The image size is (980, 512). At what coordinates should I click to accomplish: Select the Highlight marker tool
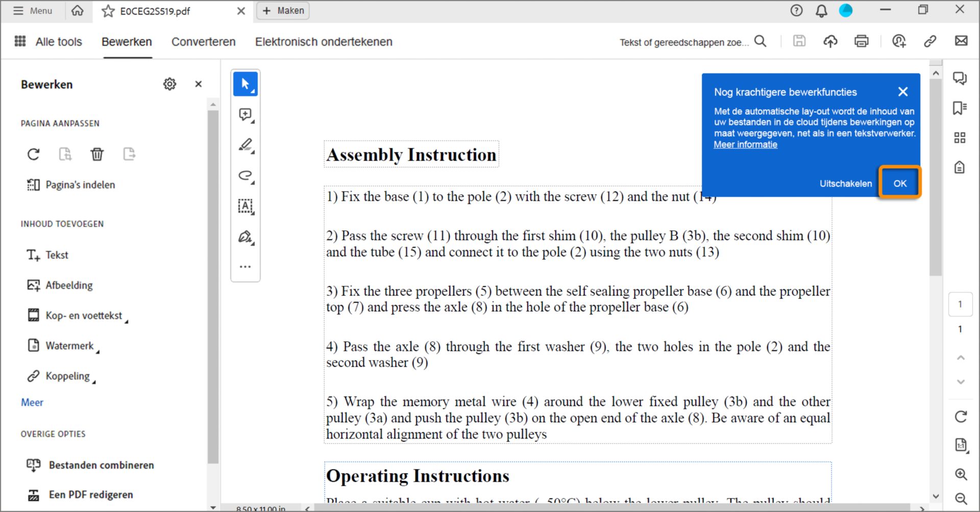246,145
